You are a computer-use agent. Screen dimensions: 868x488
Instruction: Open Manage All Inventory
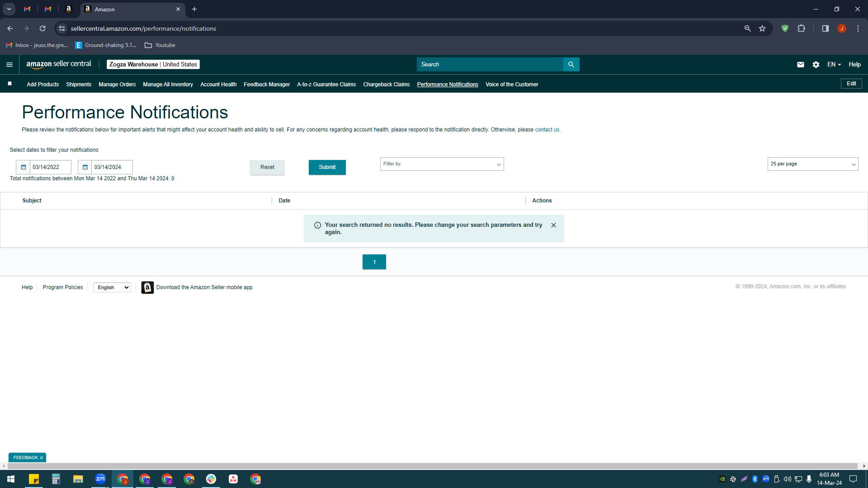tap(168, 84)
